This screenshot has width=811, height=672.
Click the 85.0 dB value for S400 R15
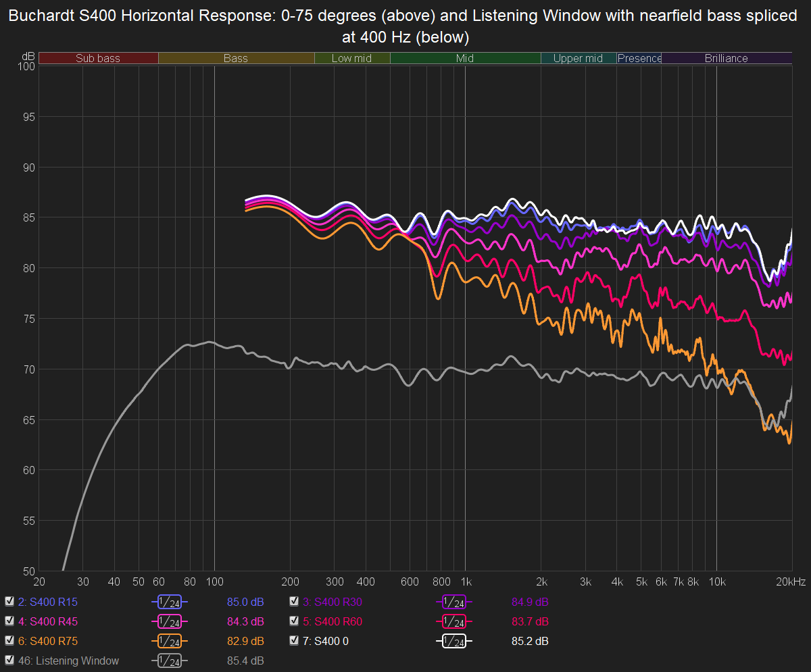245,601
